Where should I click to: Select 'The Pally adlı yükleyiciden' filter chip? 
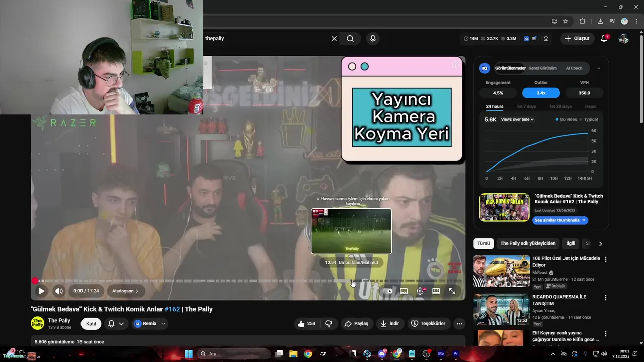click(x=528, y=243)
